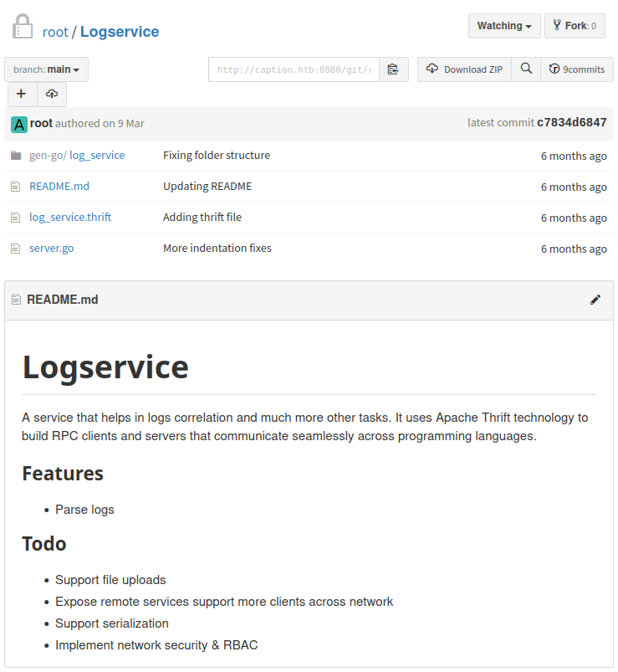Open the server.go file
This screenshot has height=672, width=618.
click(51, 249)
